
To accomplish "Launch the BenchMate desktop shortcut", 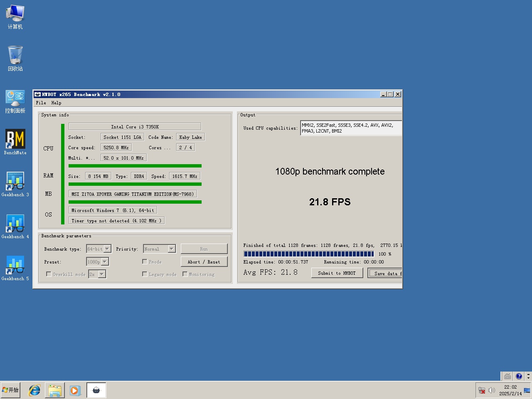I will pyautogui.click(x=15, y=142).
